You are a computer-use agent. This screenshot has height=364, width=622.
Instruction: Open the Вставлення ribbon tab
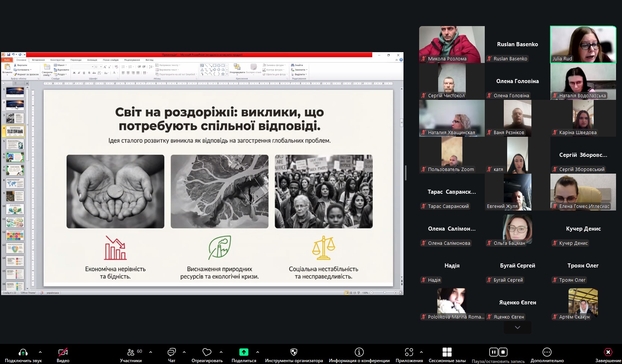(x=38, y=60)
